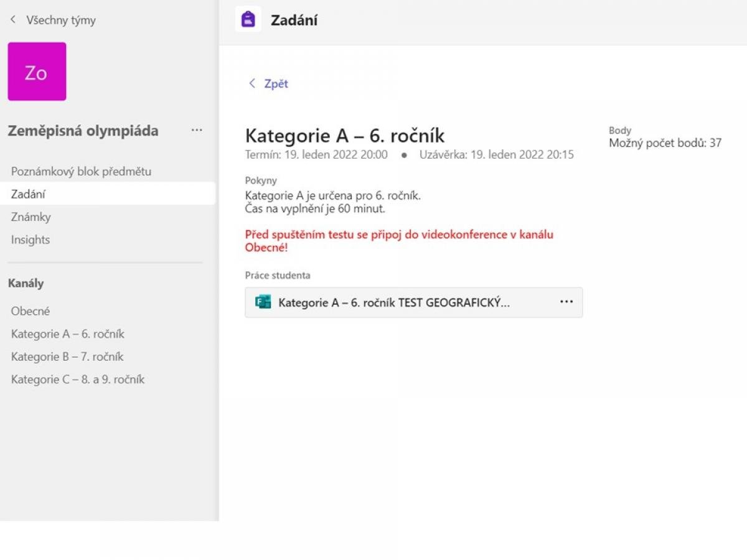
Task: Click the back chevron beside Všechny týmy
Action: tap(12, 20)
